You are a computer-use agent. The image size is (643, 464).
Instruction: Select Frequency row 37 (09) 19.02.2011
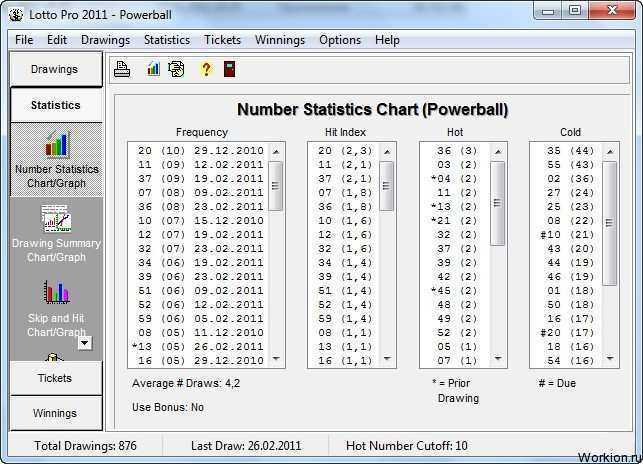click(198, 178)
